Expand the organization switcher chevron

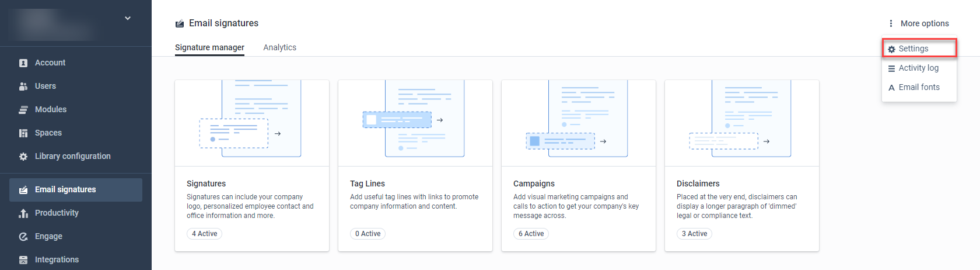point(128,18)
